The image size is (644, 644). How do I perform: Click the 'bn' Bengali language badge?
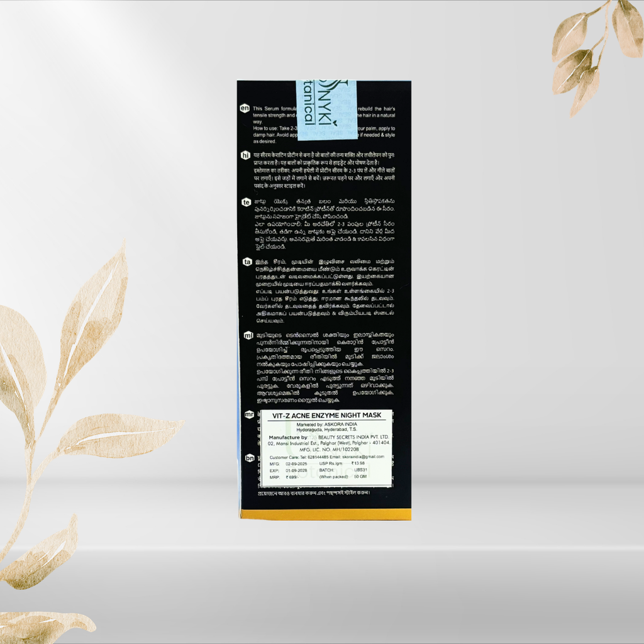(250, 458)
